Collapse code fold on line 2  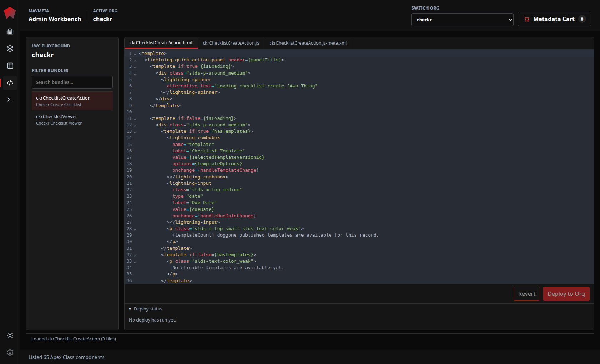point(135,60)
